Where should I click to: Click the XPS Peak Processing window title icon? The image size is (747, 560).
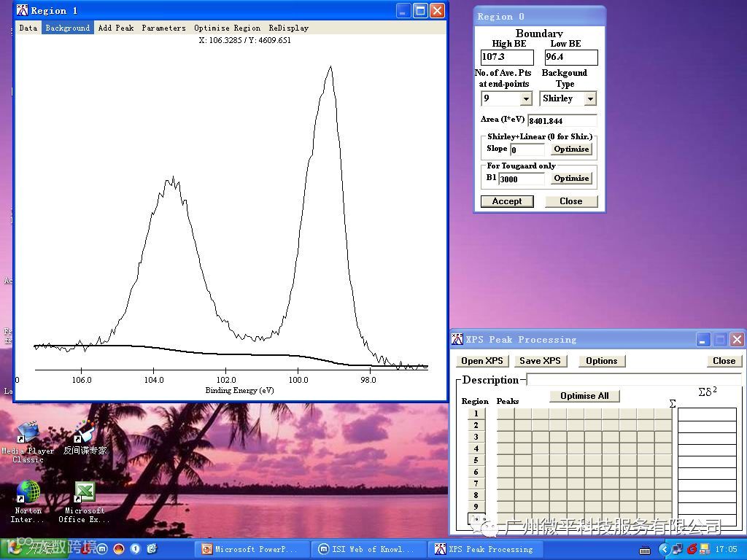(457, 340)
